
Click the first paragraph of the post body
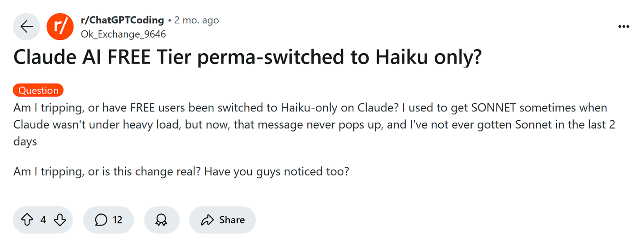pos(313,124)
